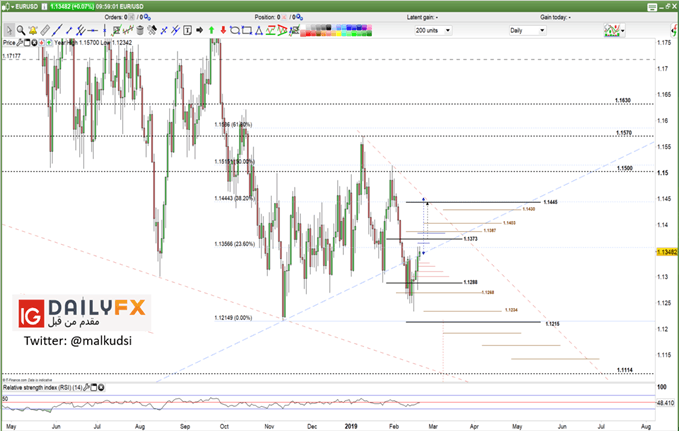Click the 1.1445 resistance level label
Image resolution: width=679 pixels, height=431 pixels.
(x=550, y=202)
